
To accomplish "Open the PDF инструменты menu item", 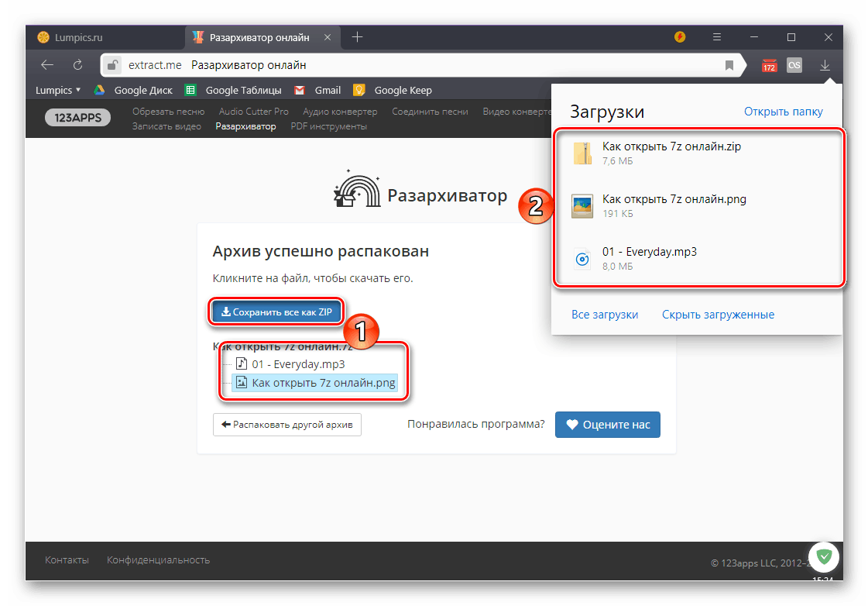I will click(329, 126).
